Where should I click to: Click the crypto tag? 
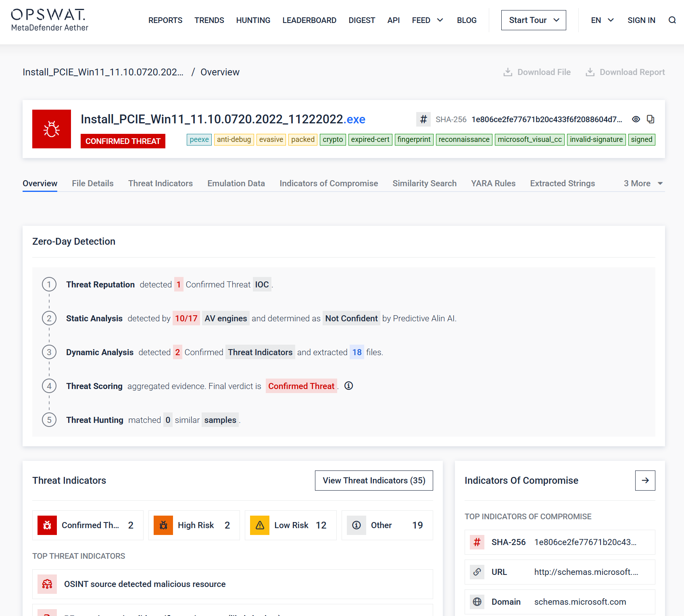pos(333,139)
